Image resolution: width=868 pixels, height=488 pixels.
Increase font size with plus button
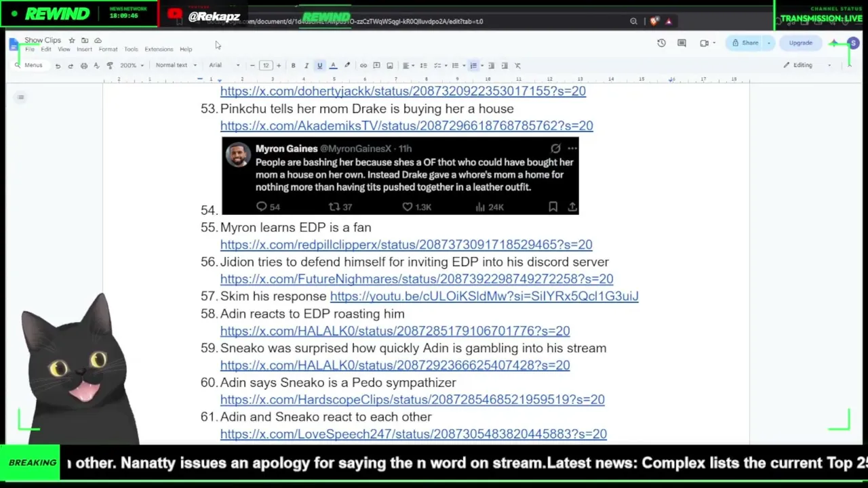pyautogui.click(x=279, y=66)
